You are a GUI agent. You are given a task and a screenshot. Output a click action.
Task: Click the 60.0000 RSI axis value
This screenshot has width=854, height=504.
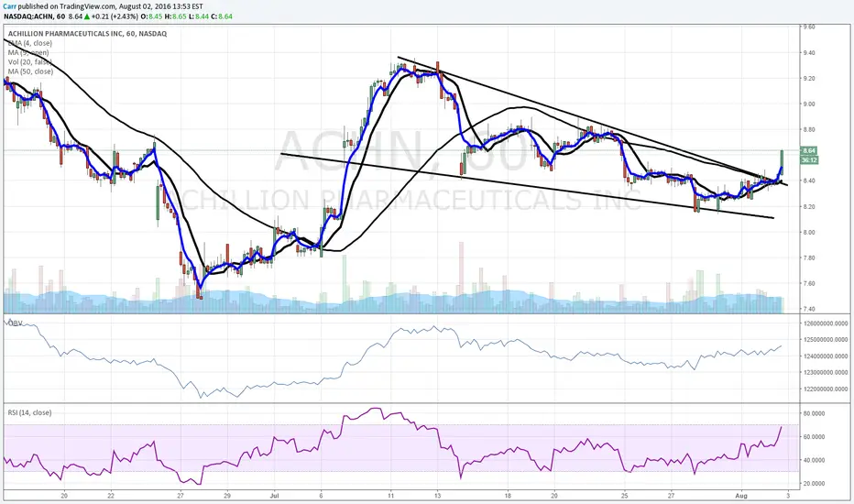click(814, 437)
